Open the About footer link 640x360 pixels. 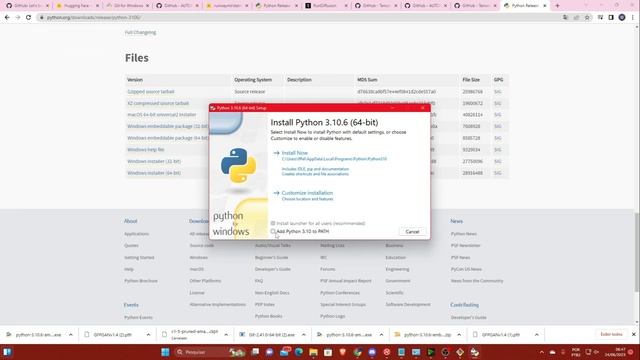(x=131, y=221)
